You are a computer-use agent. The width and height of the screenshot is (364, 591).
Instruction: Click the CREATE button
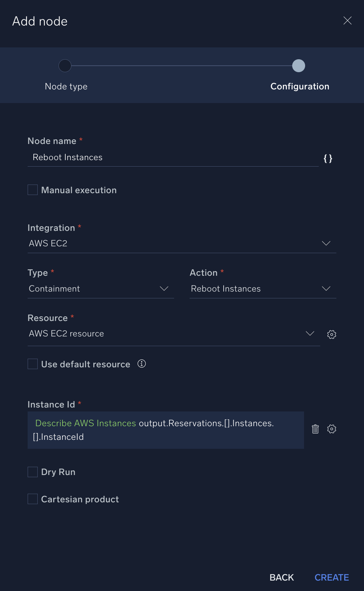tap(331, 577)
